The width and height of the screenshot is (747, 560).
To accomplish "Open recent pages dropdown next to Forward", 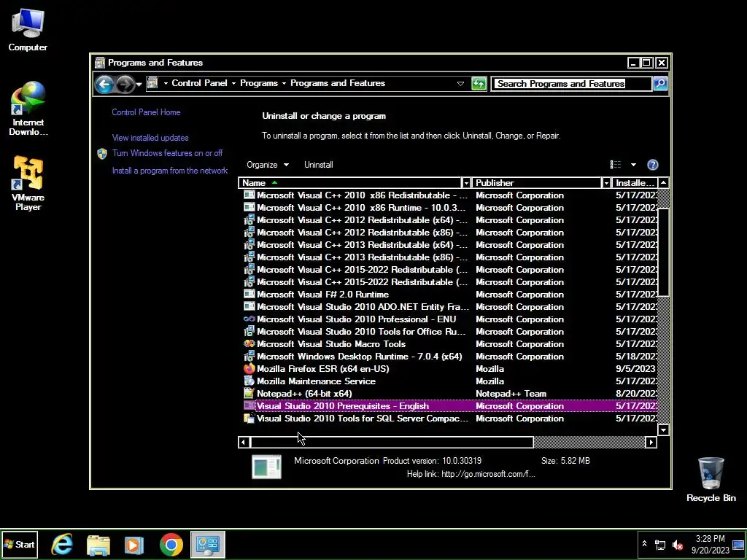I will tap(139, 85).
